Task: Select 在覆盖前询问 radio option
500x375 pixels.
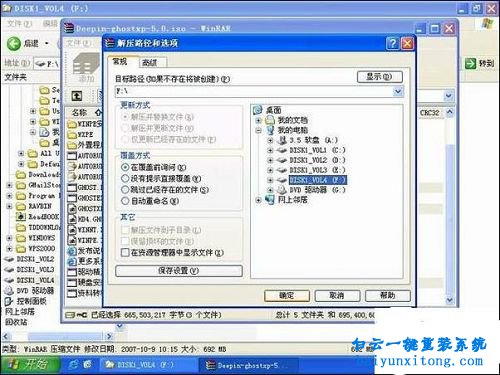Action: pos(125,167)
